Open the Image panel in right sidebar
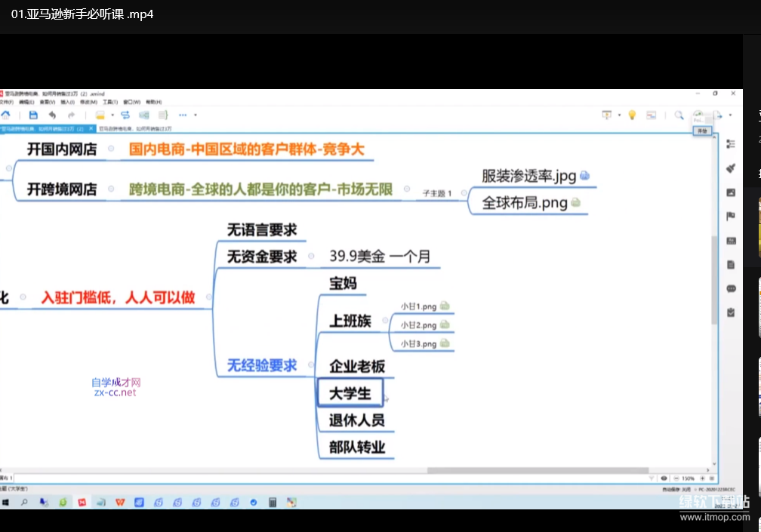761x532 pixels. [730, 192]
